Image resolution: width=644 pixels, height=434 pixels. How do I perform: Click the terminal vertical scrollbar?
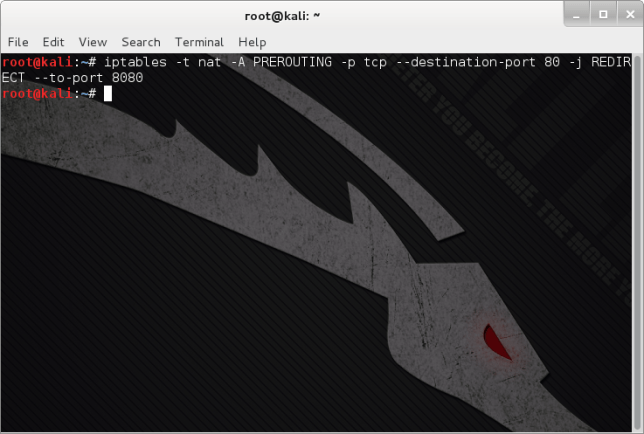637,242
